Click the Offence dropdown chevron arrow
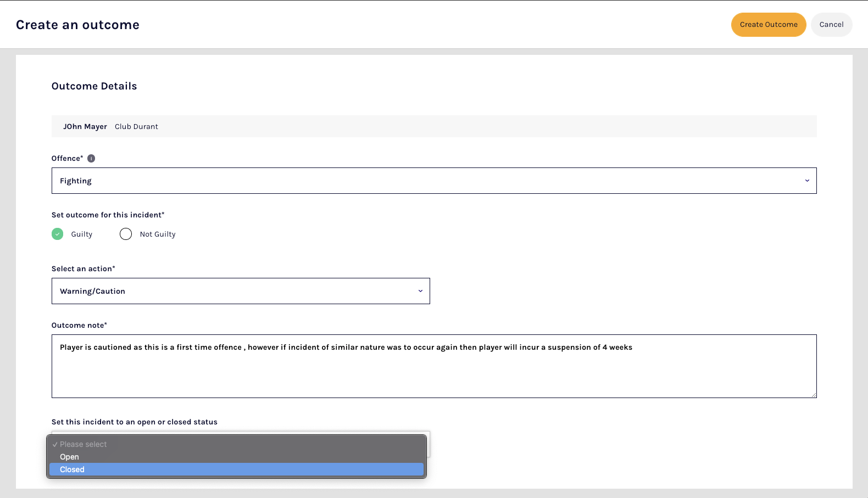The width and height of the screenshot is (868, 498). (x=807, y=181)
